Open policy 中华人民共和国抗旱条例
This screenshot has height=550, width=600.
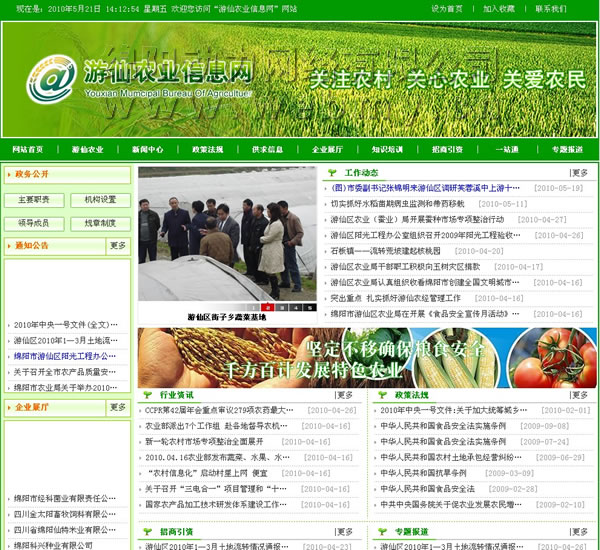(424, 473)
